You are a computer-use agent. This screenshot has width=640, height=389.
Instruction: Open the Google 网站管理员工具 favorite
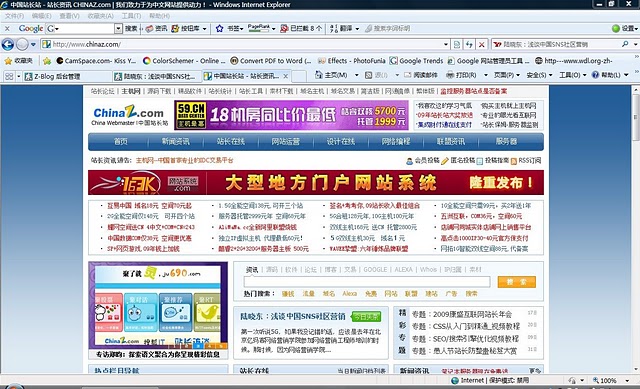click(x=488, y=60)
